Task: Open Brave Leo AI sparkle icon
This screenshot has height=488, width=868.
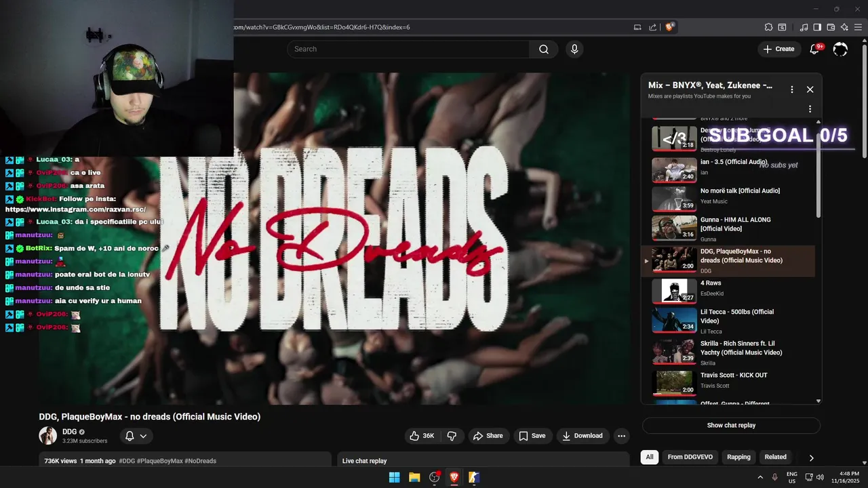Action: [844, 27]
